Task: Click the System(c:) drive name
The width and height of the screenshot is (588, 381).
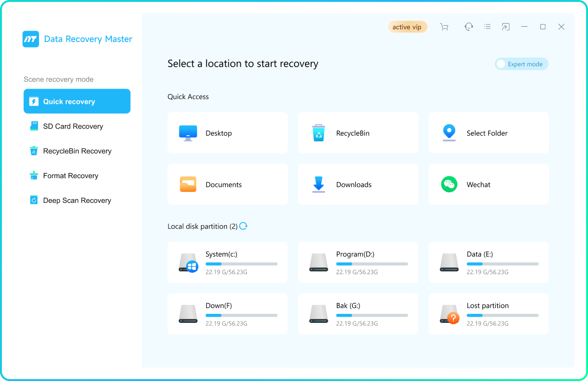Action: pyautogui.click(x=221, y=254)
